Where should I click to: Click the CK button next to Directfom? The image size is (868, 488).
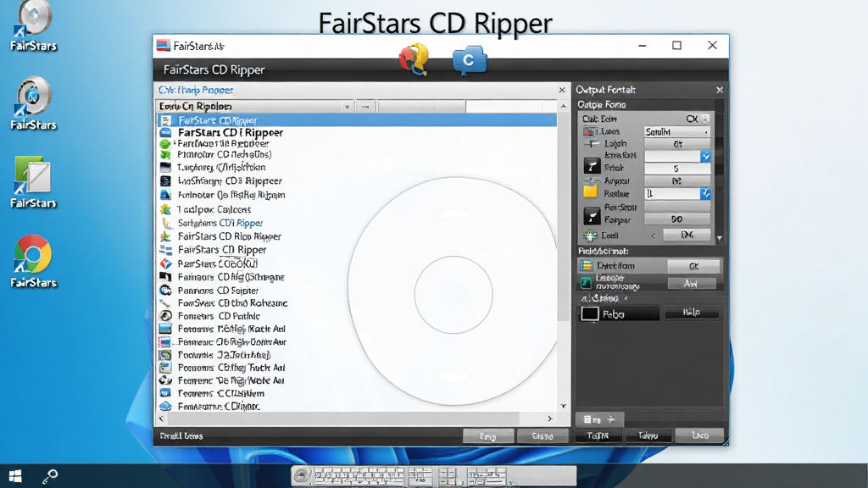pyautogui.click(x=693, y=266)
